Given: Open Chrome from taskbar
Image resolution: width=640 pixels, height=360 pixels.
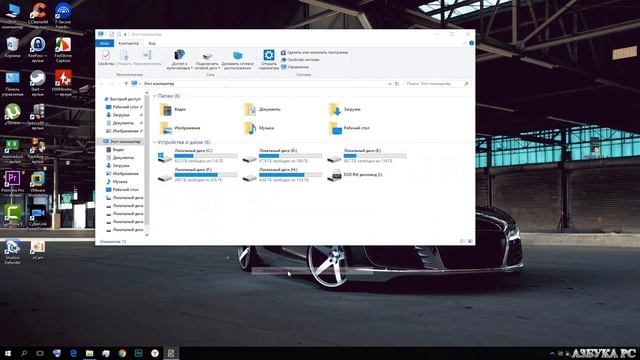Looking at the screenshot, I should point(122,353).
